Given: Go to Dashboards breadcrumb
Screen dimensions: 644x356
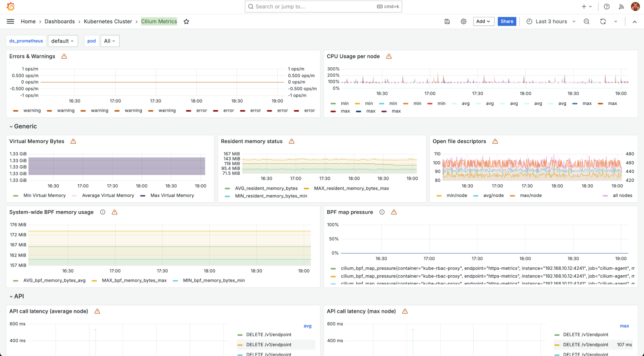Looking at the screenshot, I should pyautogui.click(x=60, y=22).
